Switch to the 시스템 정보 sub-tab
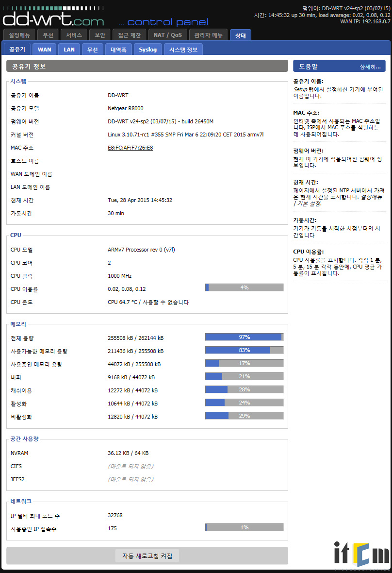Screen dimensions: 392x573 pos(183,50)
